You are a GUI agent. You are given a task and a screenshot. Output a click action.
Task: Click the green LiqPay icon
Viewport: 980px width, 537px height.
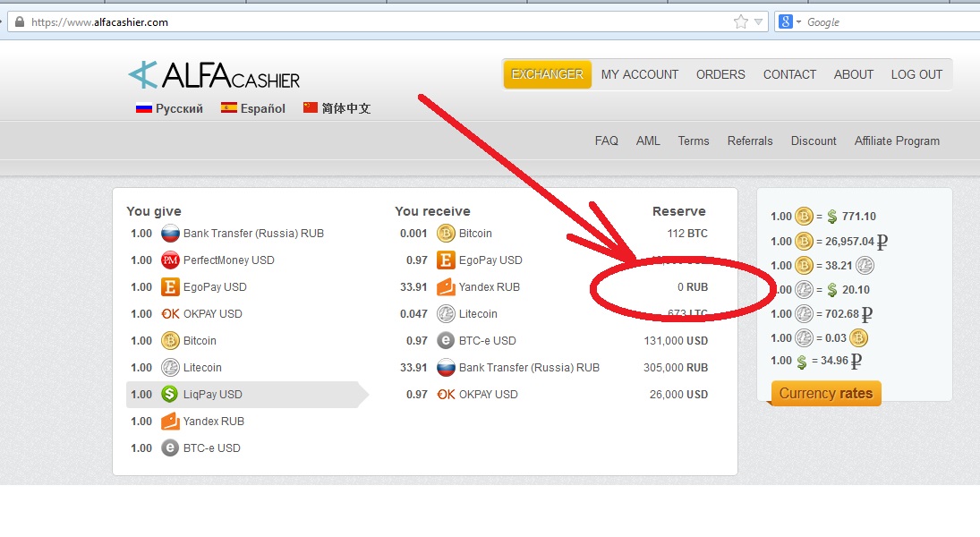(x=170, y=394)
